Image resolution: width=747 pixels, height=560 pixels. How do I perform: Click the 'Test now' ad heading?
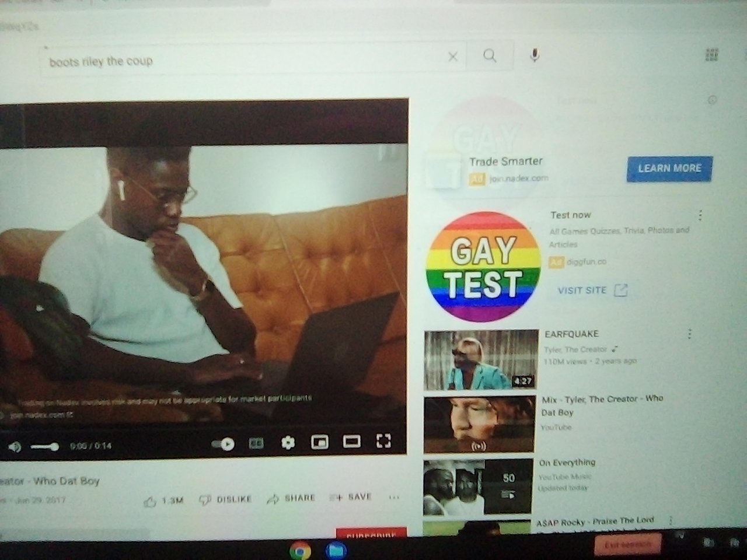click(570, 215)
